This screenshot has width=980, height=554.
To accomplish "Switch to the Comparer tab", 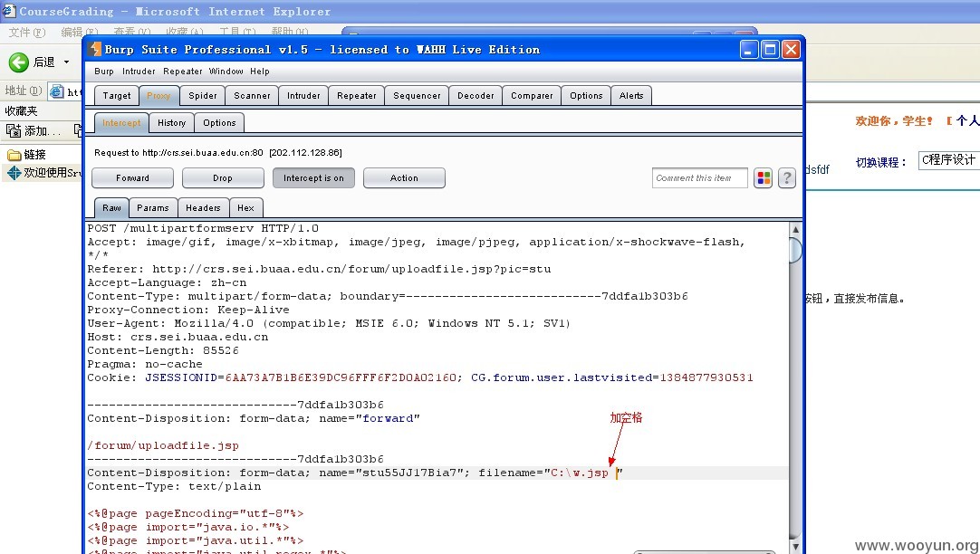I will [532, 96].
